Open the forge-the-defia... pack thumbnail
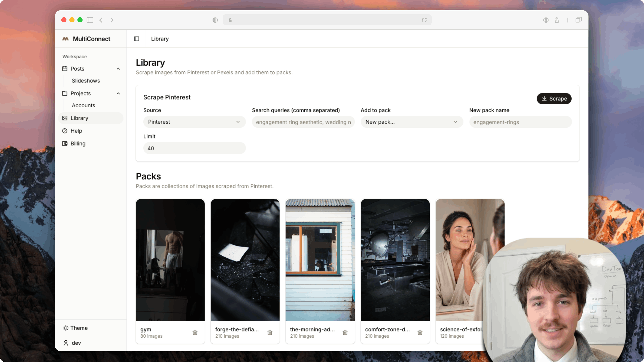Image resolution: width=644 pixels, height=362 pixels. pos(245,260)
